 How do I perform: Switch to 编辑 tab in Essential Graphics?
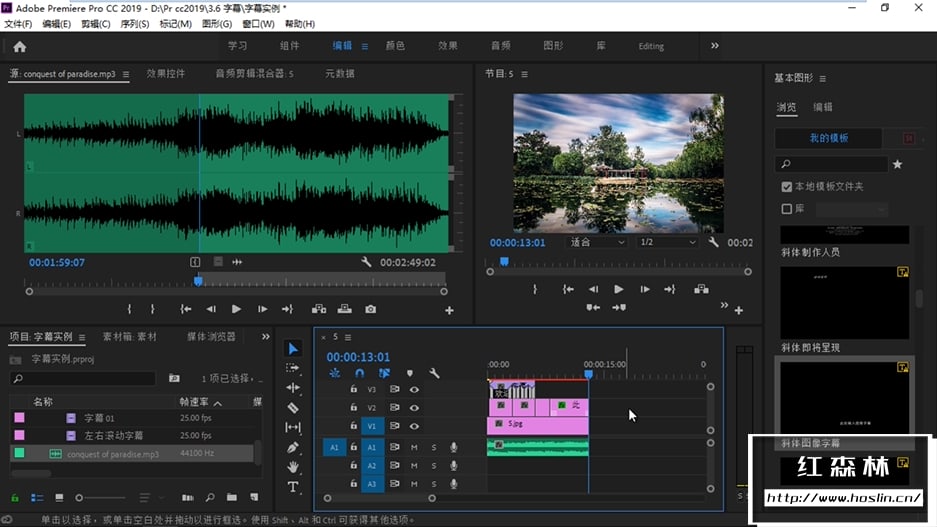[x=822, y=107]
